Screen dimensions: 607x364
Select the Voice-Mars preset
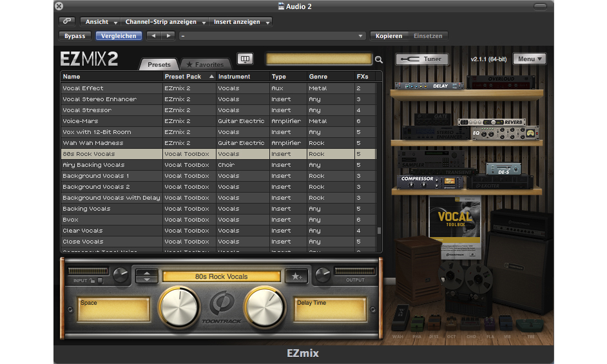[x=218, y=121]
